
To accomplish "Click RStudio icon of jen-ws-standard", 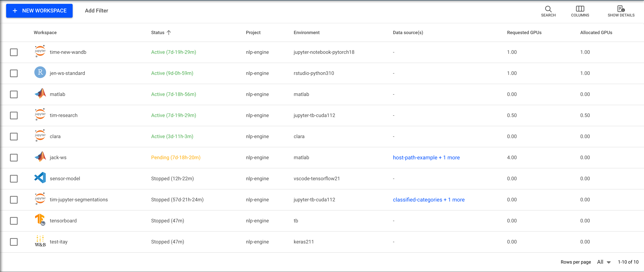I will [x=40, y=72].
